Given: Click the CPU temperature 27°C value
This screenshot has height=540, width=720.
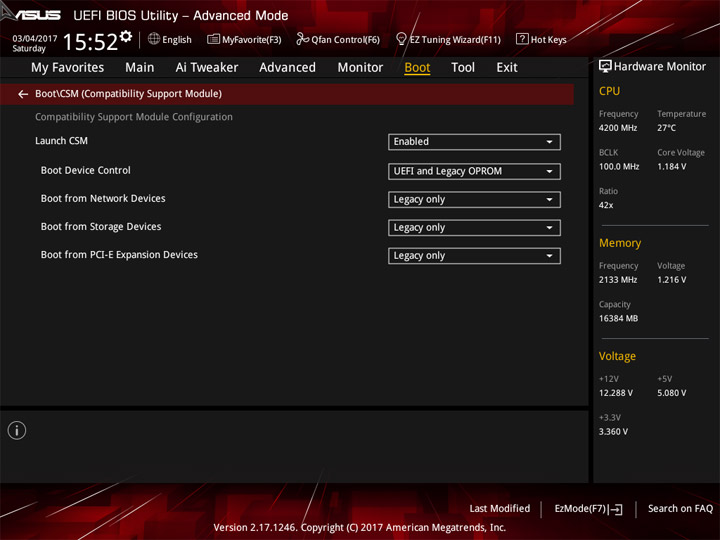Looking at the screenshot, I should (666, 128).
